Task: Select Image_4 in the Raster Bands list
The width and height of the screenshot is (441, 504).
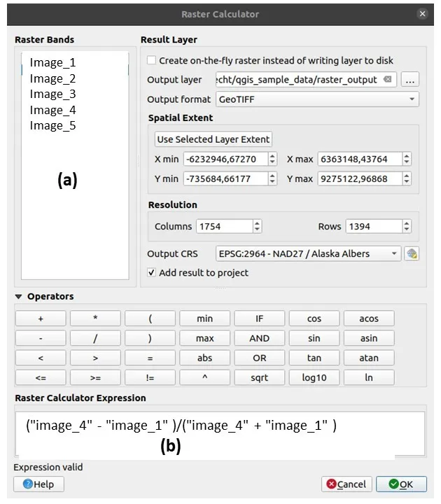Action: tap(52, 110)
